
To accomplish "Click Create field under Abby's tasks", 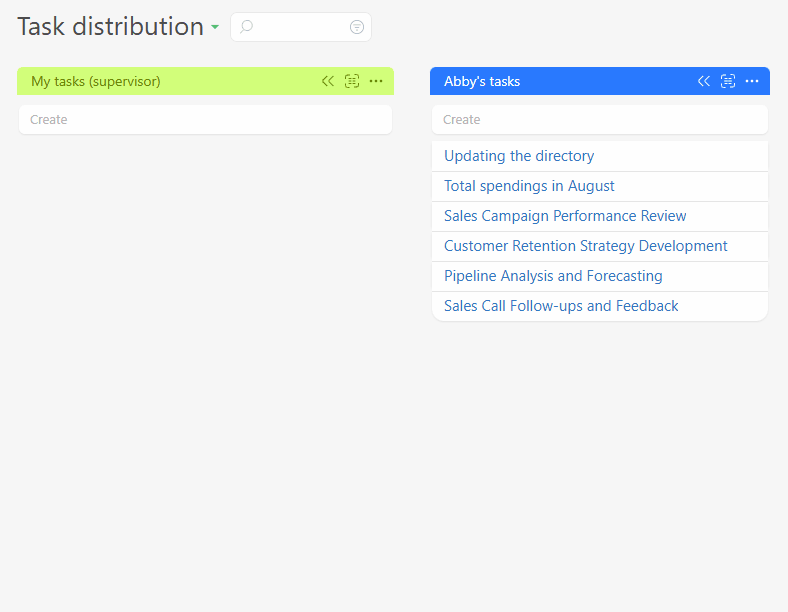I will click(599, 120).
